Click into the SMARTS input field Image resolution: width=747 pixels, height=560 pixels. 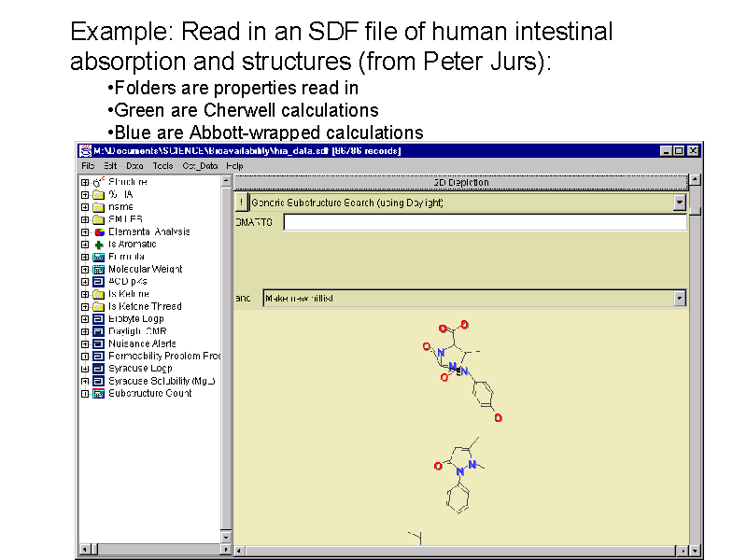click(485, 222)
